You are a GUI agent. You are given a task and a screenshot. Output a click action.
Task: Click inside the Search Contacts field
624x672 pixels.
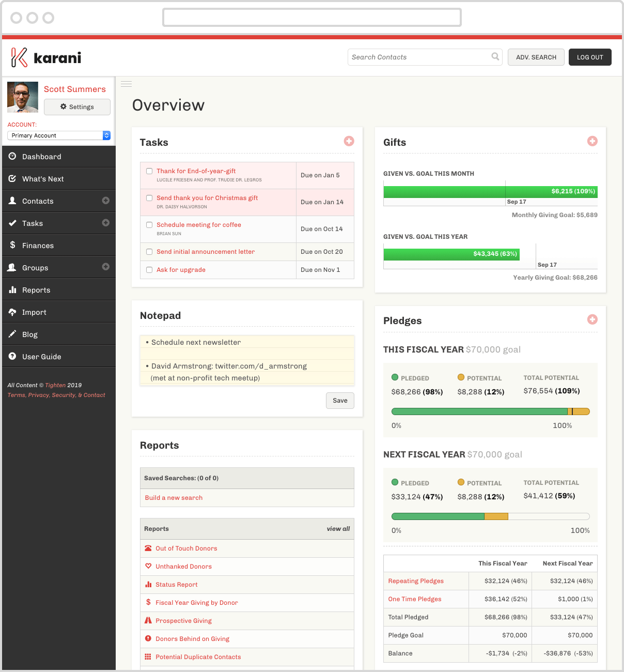coord(413,57)
